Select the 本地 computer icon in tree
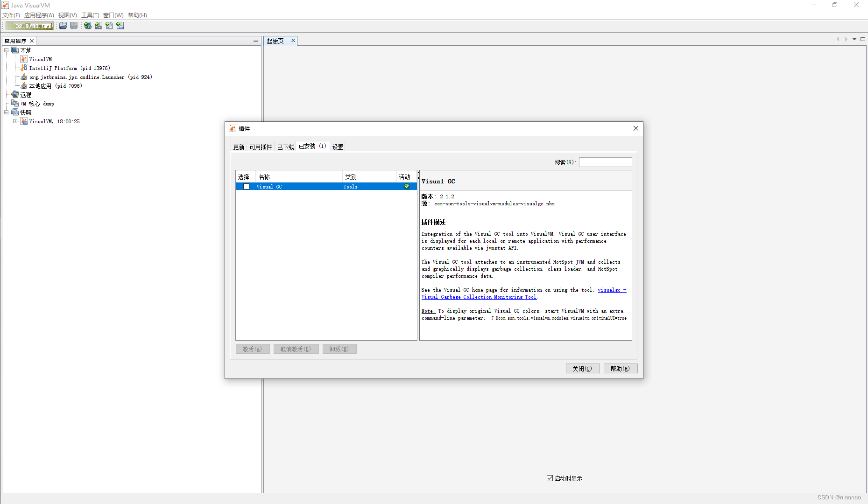868x504 pixels. pos(15,50)
